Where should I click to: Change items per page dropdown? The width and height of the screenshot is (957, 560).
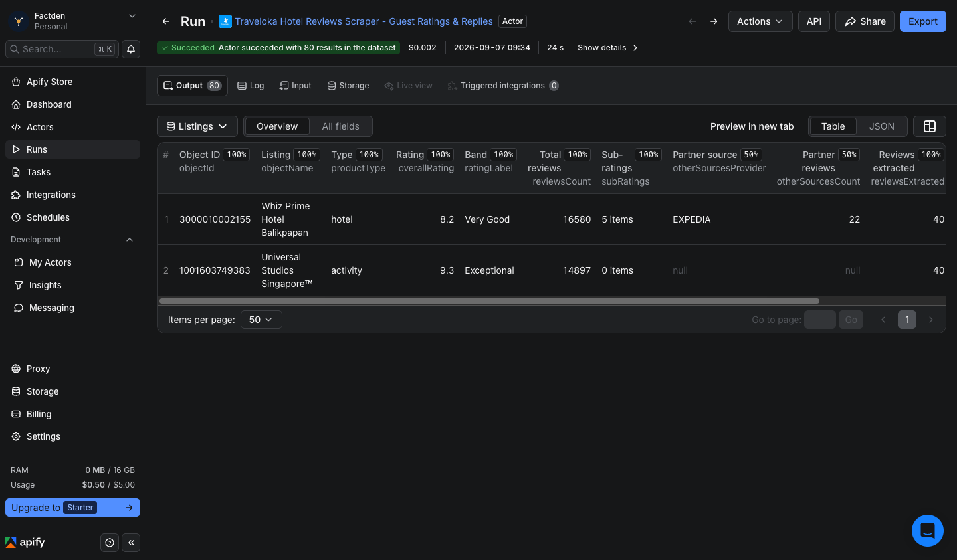click(261, 320)
